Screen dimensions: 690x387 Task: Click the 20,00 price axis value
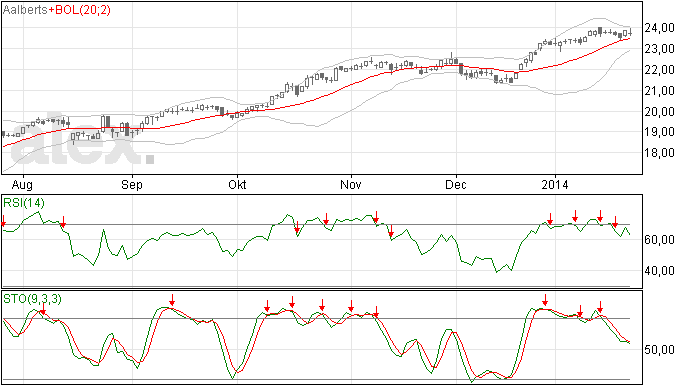click(x=659, y=111)
